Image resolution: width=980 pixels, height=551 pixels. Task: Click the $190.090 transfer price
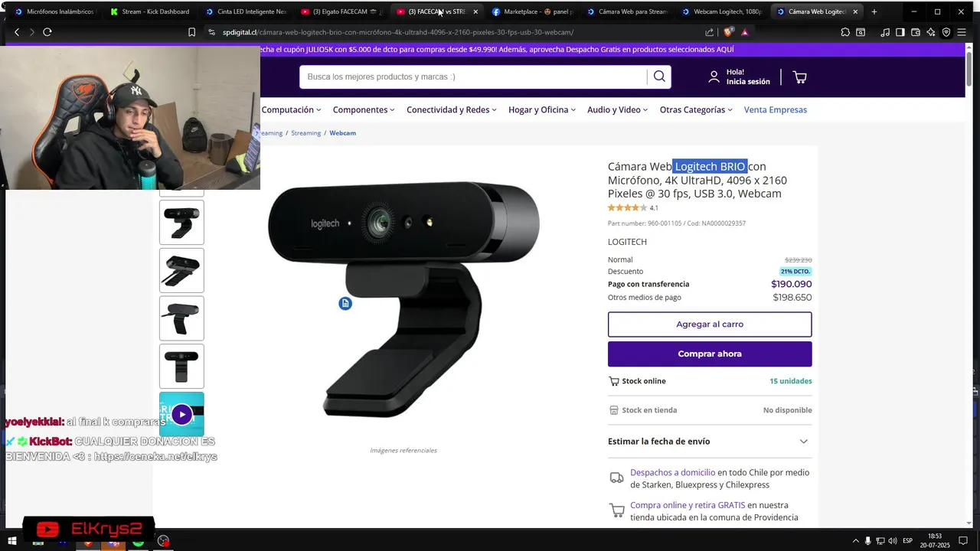click(791, 284)
